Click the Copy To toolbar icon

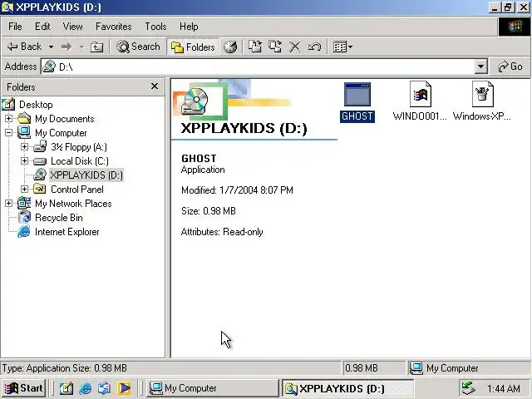(x=275, y=47)
